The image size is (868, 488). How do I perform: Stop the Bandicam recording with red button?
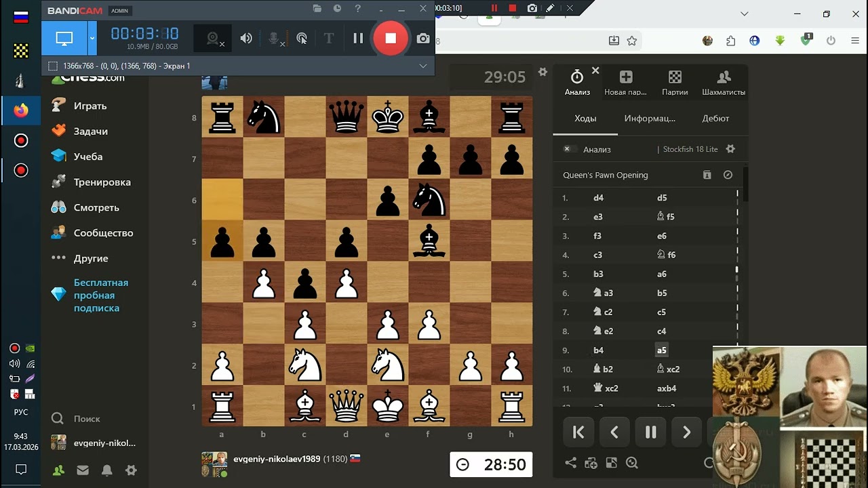(391, 38)
